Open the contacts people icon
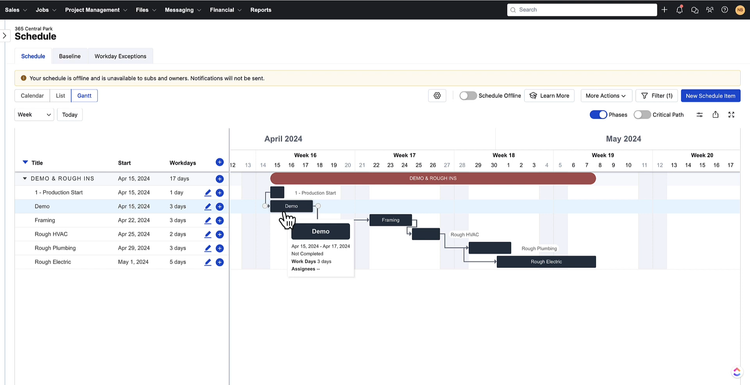Viewport: 750px width, 385px height. pyautogui.click(x=710, y=10)
